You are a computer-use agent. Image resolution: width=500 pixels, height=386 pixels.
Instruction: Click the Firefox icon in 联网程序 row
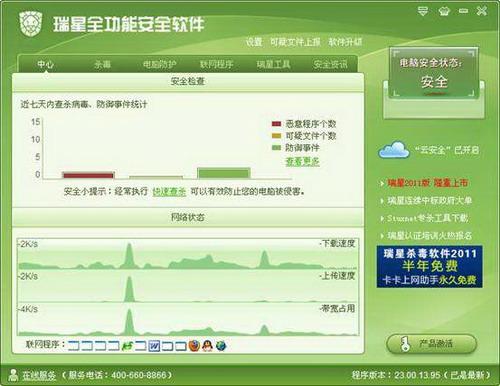pos(194,346)
